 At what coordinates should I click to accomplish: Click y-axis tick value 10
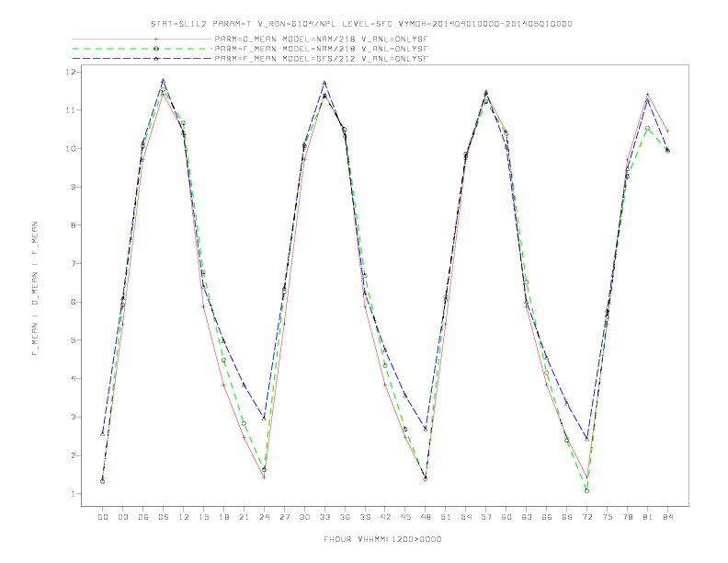(x=71, y=149)
